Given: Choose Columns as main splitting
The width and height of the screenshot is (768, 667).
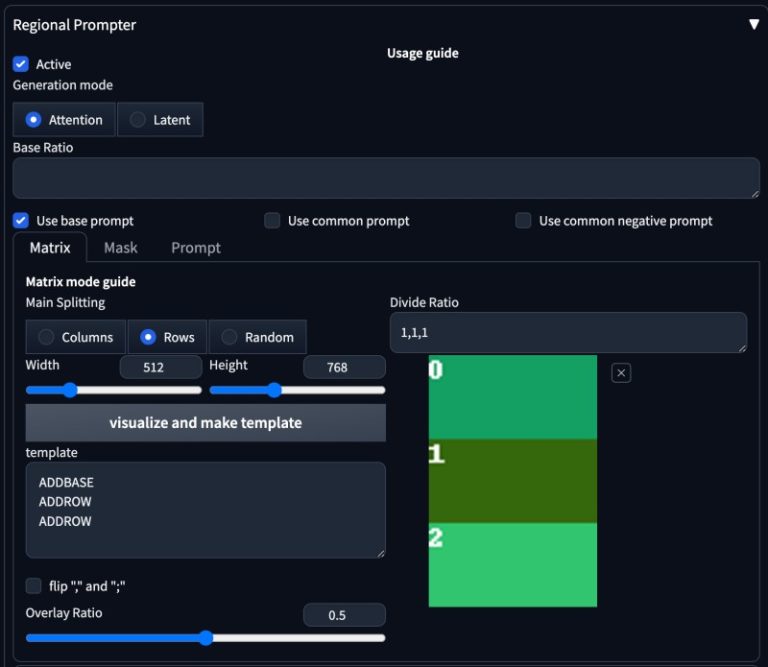Looking at the screenshot, I should pyautogui.click(x=76, y=337).
